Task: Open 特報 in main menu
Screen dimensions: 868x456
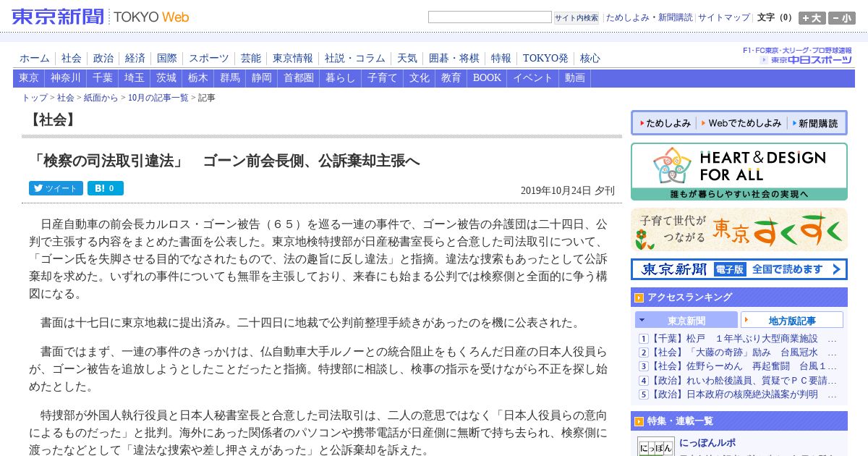Action: pos(501,58)
